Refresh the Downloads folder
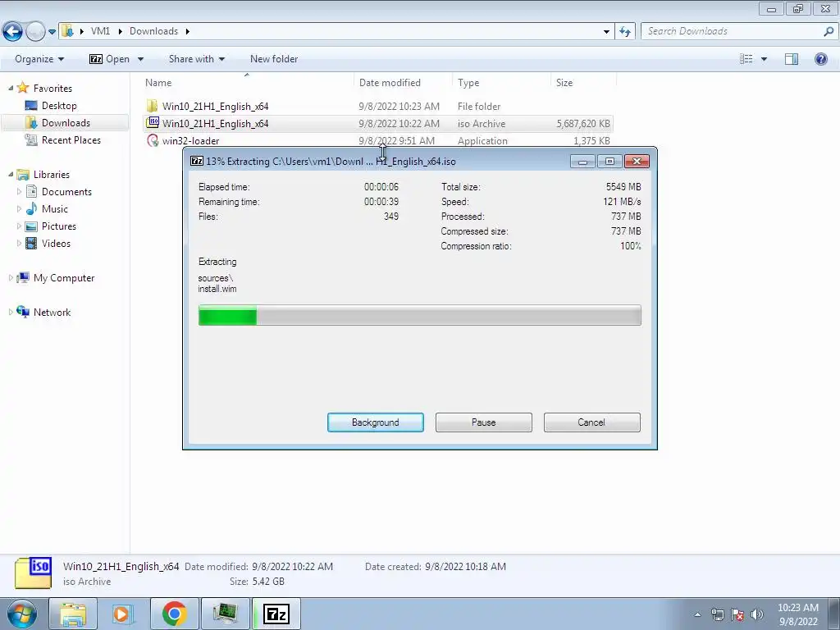 point(624,31)
